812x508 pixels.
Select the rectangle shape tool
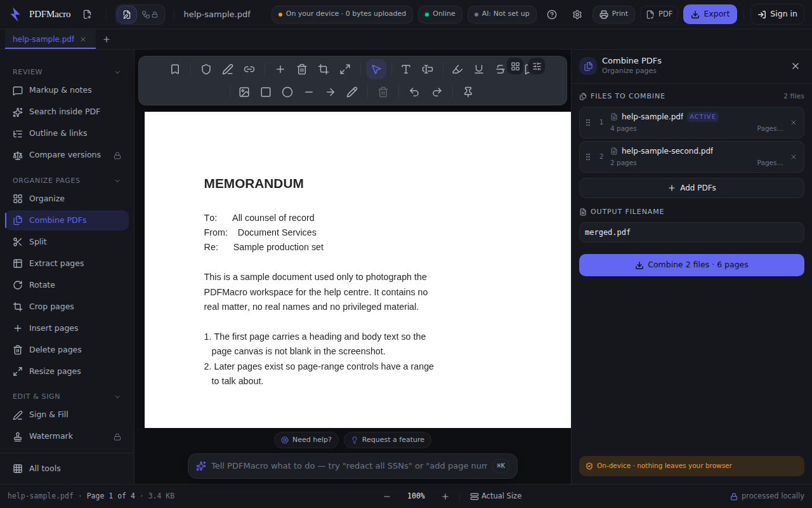point(266,92)
